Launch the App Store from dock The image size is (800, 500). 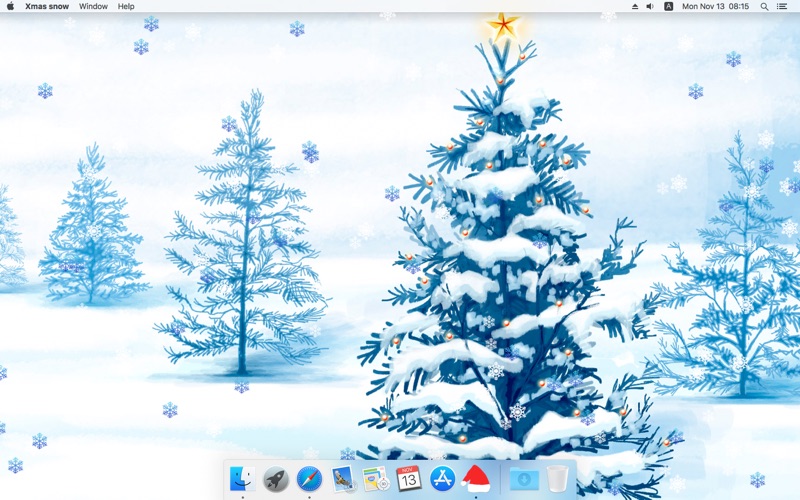pos(442,479)
